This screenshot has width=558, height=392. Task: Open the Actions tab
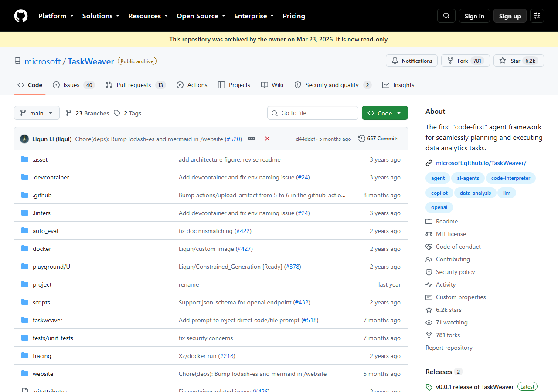pyautogui.click(x=192, y=85)
